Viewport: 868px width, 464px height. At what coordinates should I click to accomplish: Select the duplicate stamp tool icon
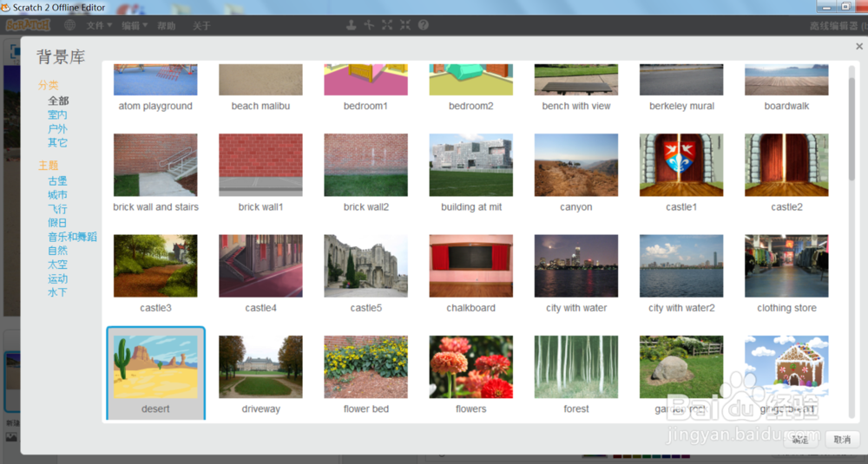pos(351,25)
